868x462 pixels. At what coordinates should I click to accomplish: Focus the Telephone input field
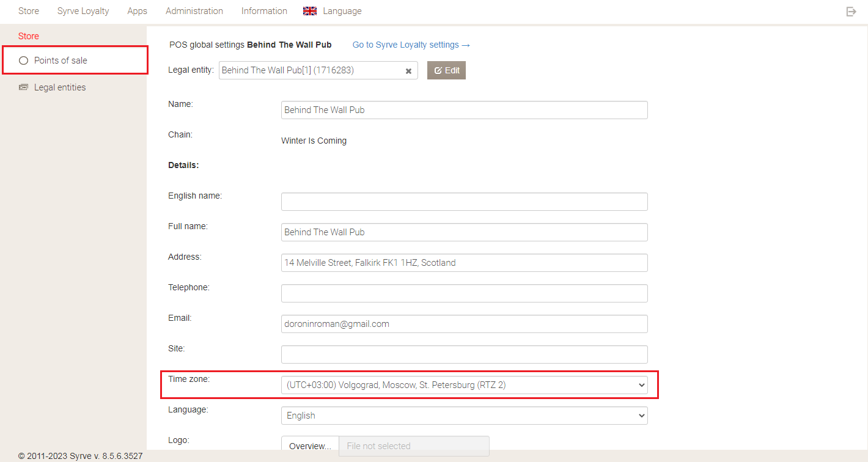pyautogui.click(x=464, y=293)
